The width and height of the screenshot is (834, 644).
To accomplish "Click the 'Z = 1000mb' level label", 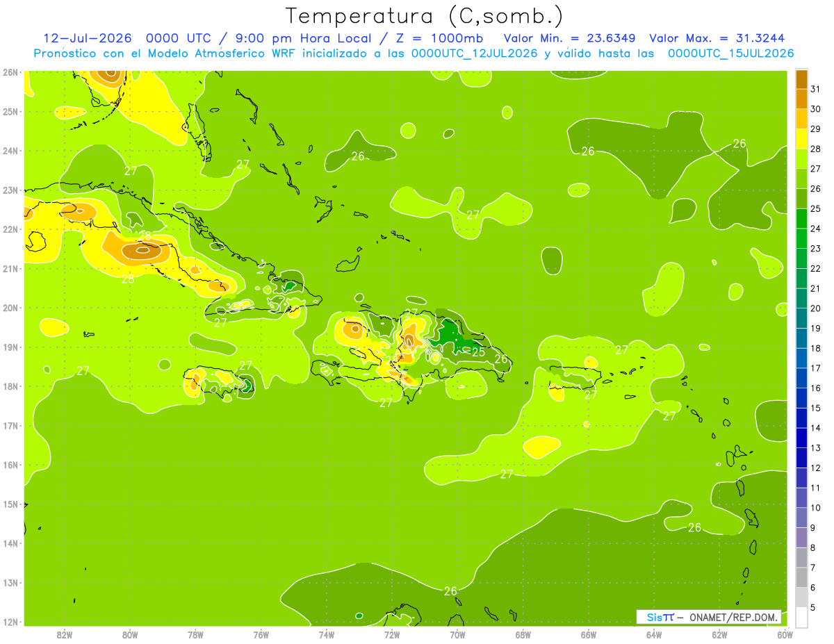I will tap(439, 38).
